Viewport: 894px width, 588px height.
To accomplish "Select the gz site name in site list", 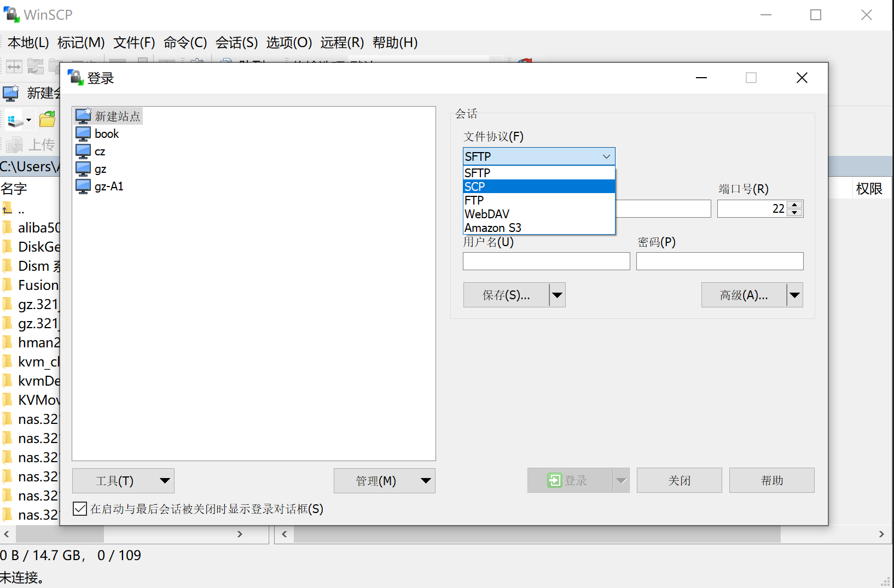I will click(x=101, y=169).
